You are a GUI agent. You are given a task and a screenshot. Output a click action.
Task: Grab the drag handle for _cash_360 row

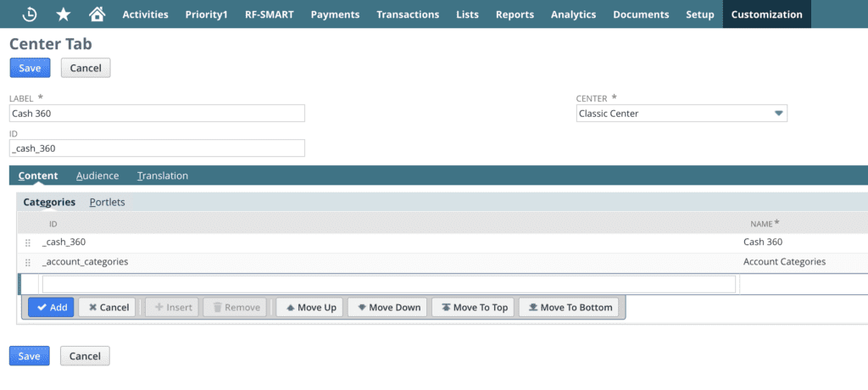[x=28, y=242]
